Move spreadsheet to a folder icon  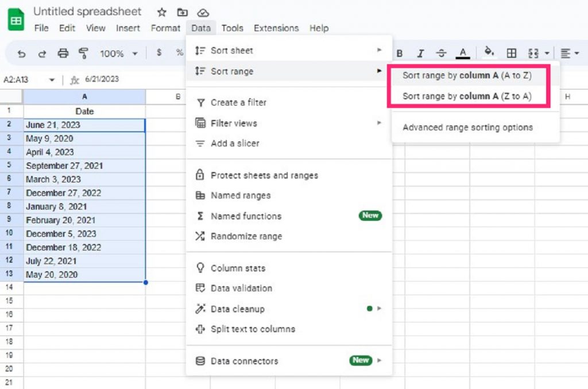click(x=182, y=13)
